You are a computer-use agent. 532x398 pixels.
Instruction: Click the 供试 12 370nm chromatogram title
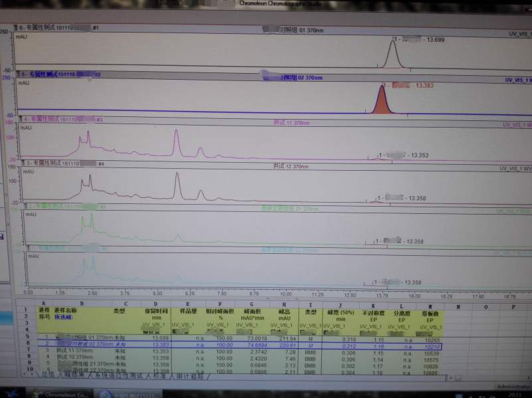pyautogui.click(x=291, y=166)
